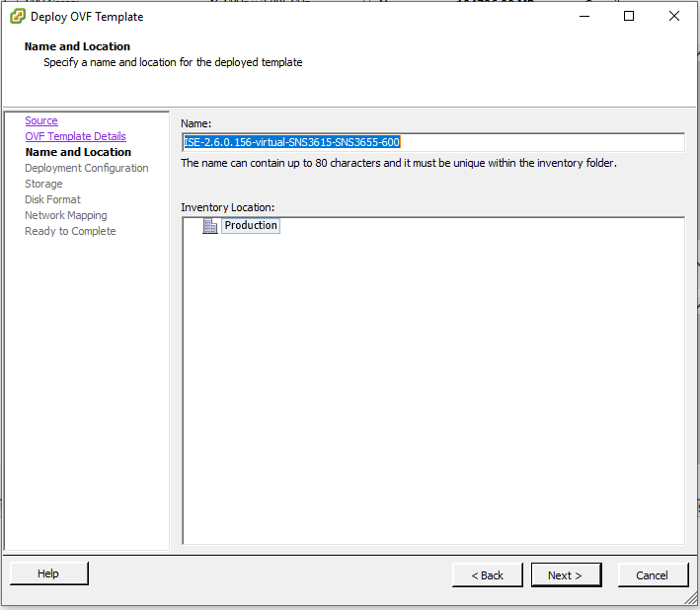This screenshot has height=610, width=700.
Task: Open the OVF Template Details step
Action: coord(75,136)
